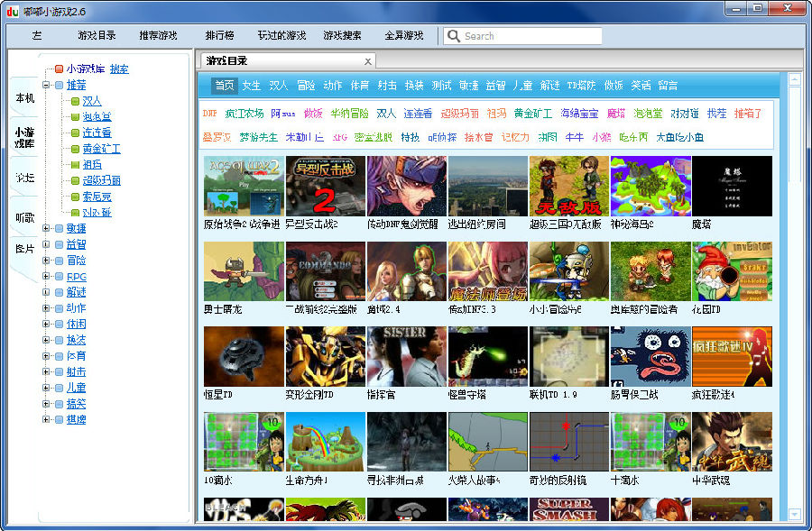Open 推荐游戏 in the toolbar

pos(158,36)
